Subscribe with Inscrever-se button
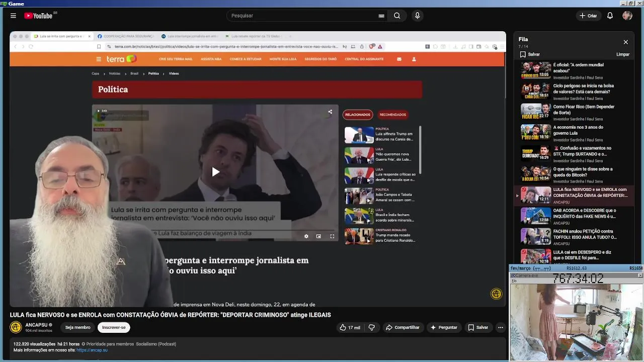Image resolution: width=644 pixels, height=362 pixels. pos(114,327)
